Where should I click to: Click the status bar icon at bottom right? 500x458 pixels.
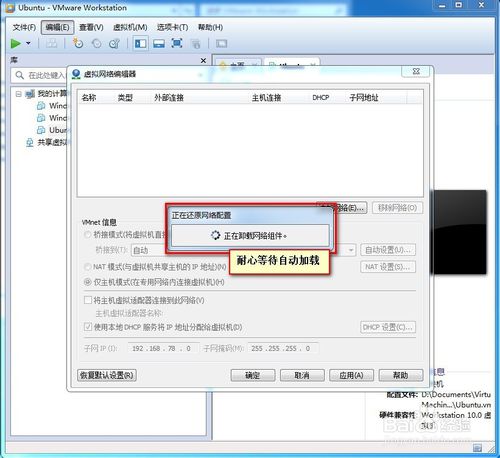pyautogui.click(x=477, y=448)
